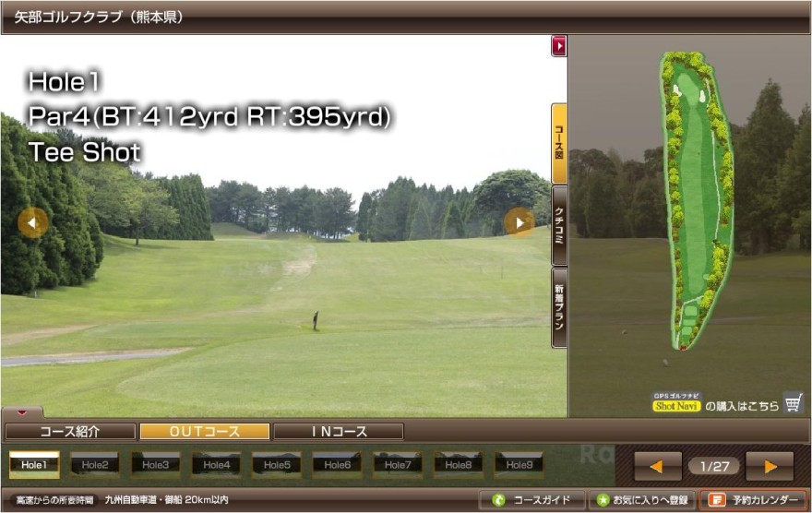Select the OUTコース tab
This screenshot has height=513, width=812.
204,432
